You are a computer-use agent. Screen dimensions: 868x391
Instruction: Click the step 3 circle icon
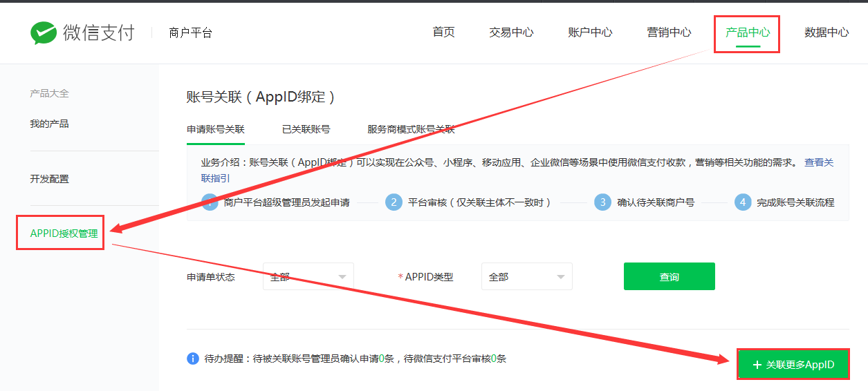(603, 202)
